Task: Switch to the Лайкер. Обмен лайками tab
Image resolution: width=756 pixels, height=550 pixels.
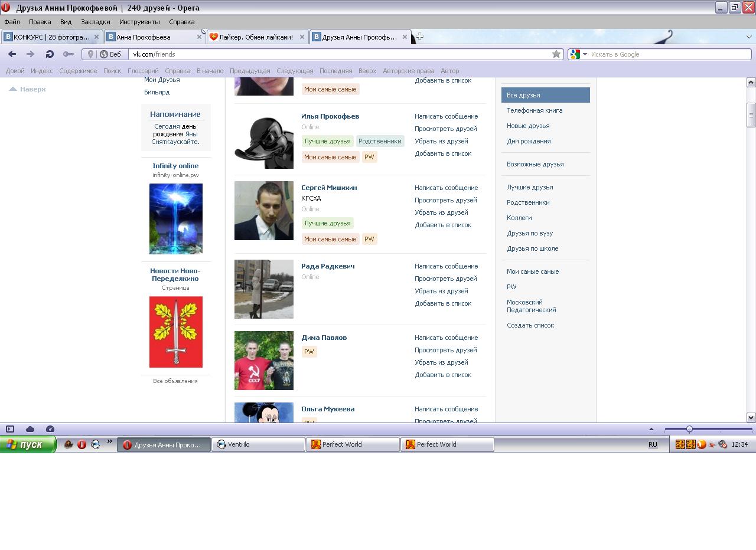Action: (257, 37)
